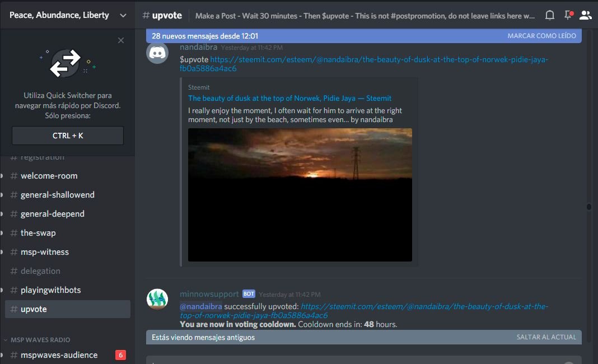
Task: Click the hash icon in the channel header
Action: coord(146,15)
